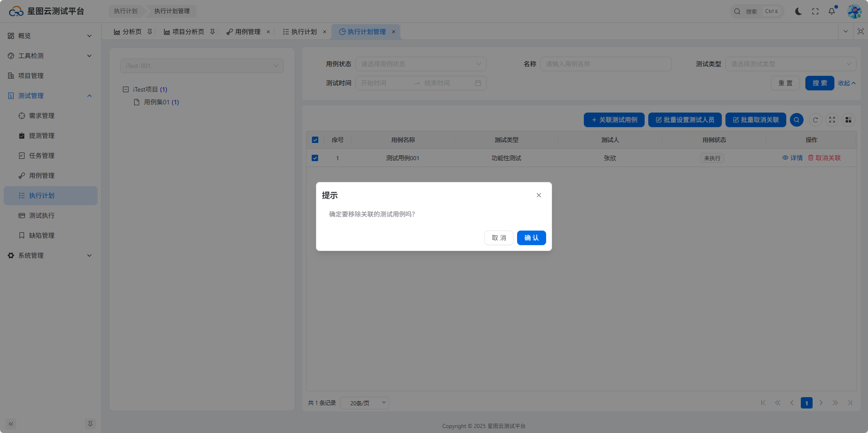Click the round blue search icon
The image size is (868, 433).
tap(796, 120)
